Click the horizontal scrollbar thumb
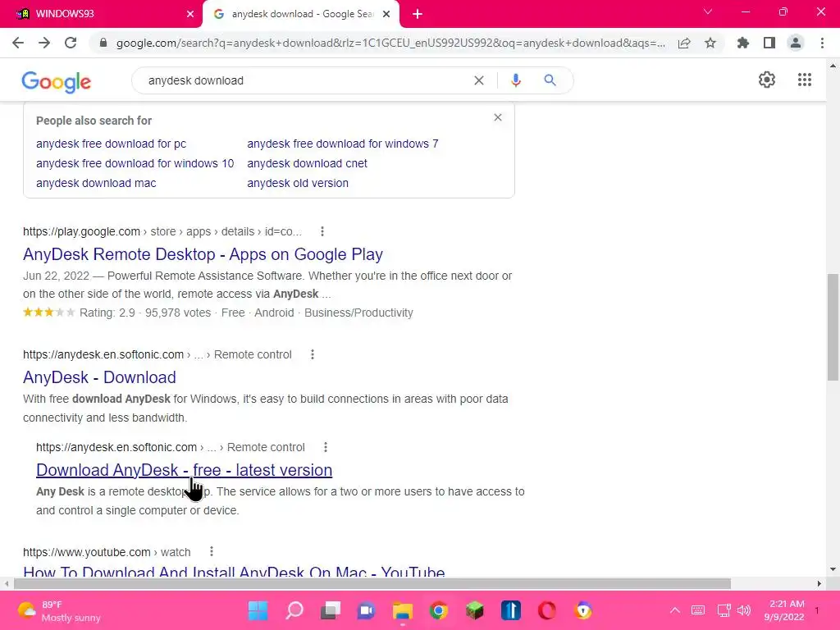This screenshot has height=630, width=840. pos(372,583)
